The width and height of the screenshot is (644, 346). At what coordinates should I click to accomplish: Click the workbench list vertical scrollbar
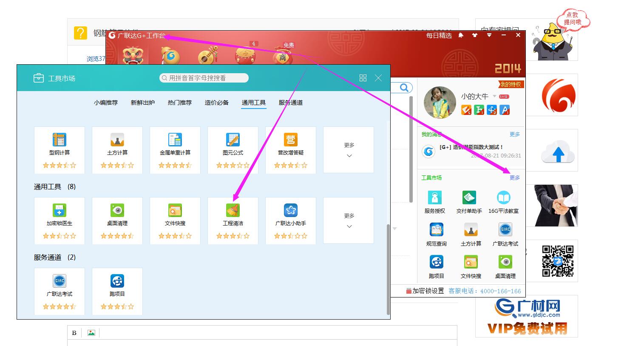pos(411,149)
